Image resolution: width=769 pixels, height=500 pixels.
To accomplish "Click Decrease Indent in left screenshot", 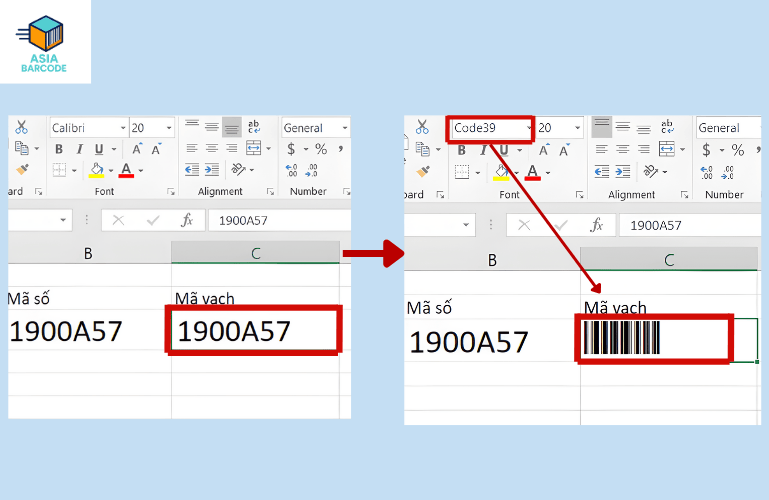I will tap(192, 170).
